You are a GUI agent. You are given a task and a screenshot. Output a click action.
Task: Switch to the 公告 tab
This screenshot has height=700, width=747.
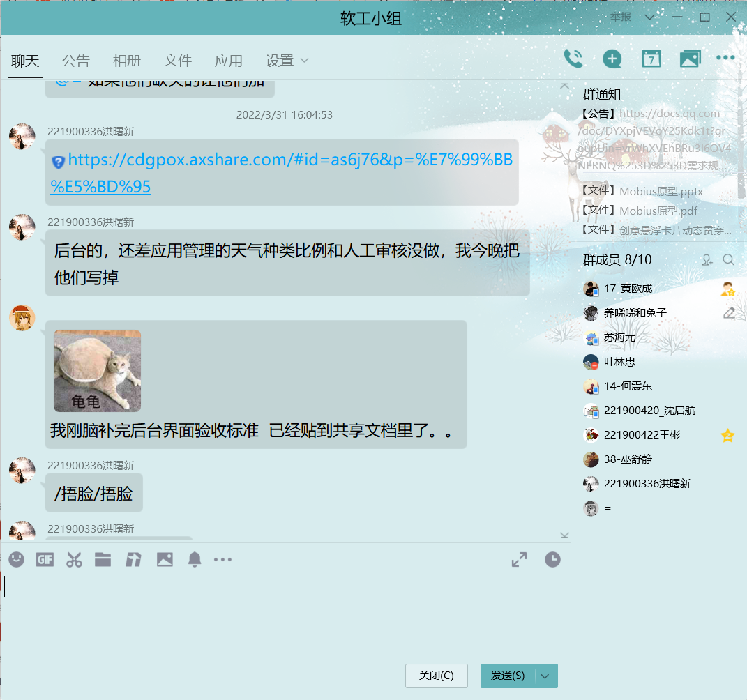pos(76,61)
